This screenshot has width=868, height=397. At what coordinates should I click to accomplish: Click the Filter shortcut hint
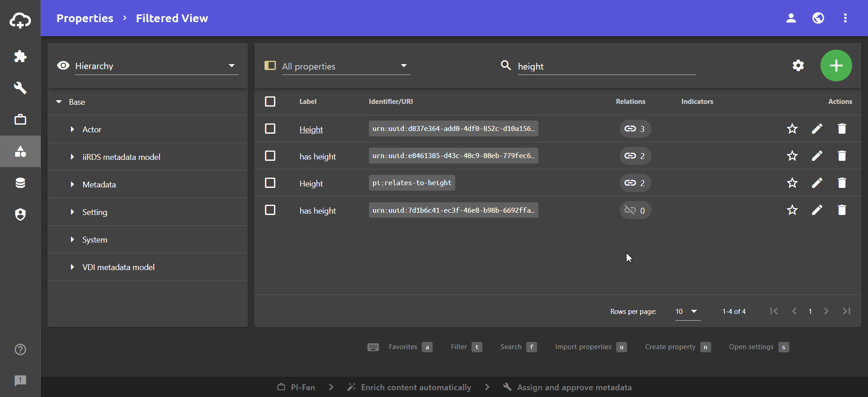(x=466, y=347)
